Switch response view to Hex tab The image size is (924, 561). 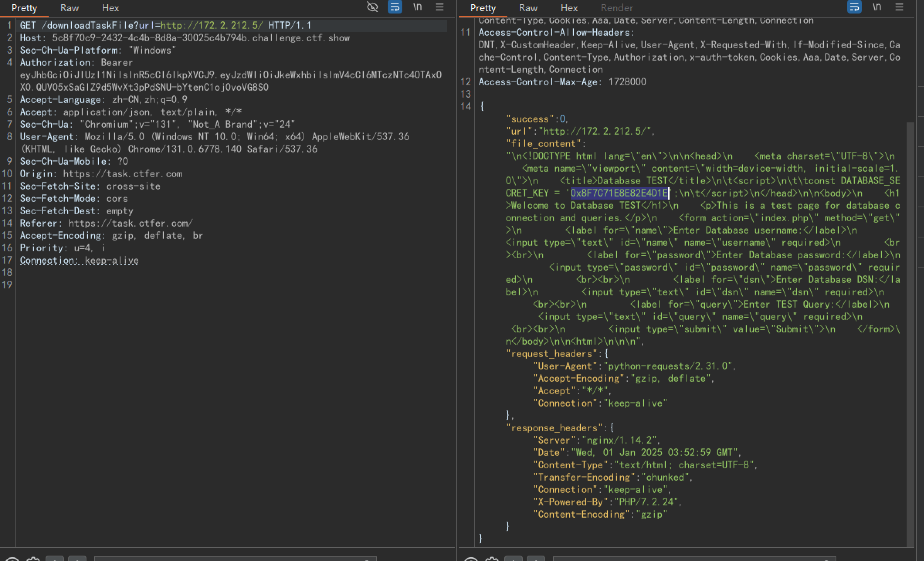(x=569, y=8)
